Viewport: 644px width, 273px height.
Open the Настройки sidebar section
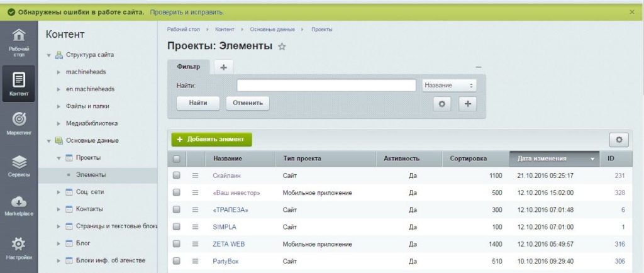coord(18,247)
